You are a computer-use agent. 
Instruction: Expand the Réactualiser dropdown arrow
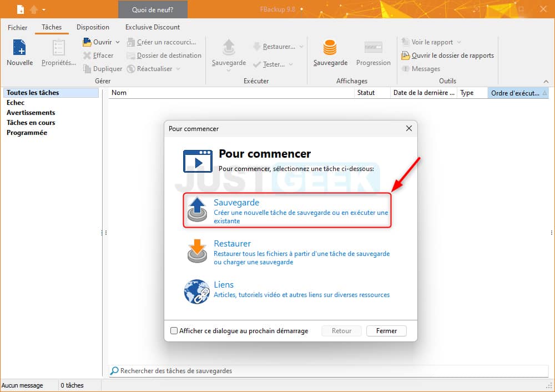[178, 69]
